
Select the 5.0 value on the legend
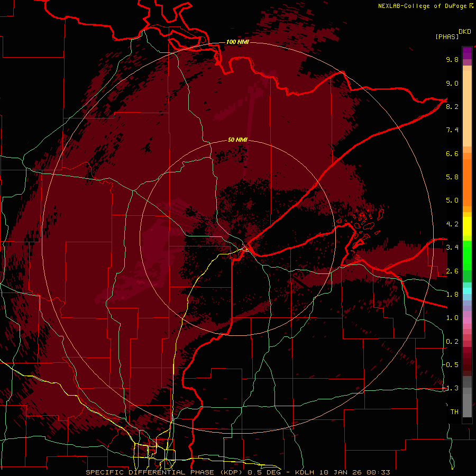point(452,200)
